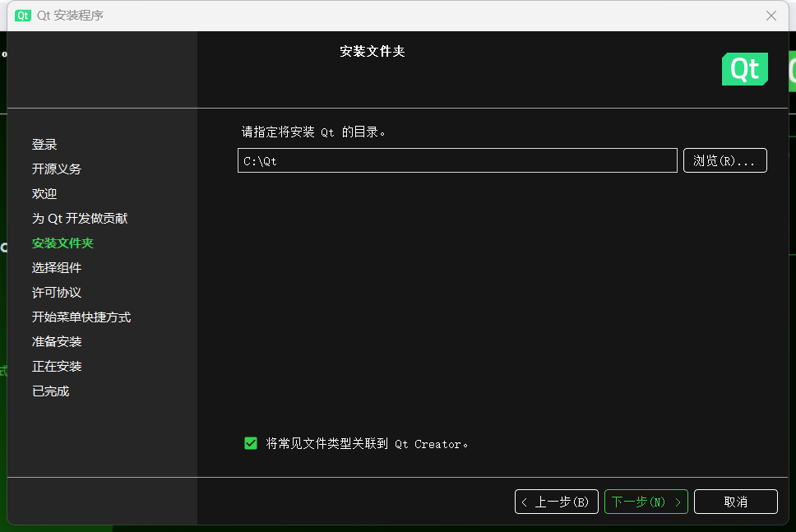This screenshot has height=532, width=796.
Task: Proceed with 下一步(N) button
Action: pyautogui.click(x=646, y=502)
